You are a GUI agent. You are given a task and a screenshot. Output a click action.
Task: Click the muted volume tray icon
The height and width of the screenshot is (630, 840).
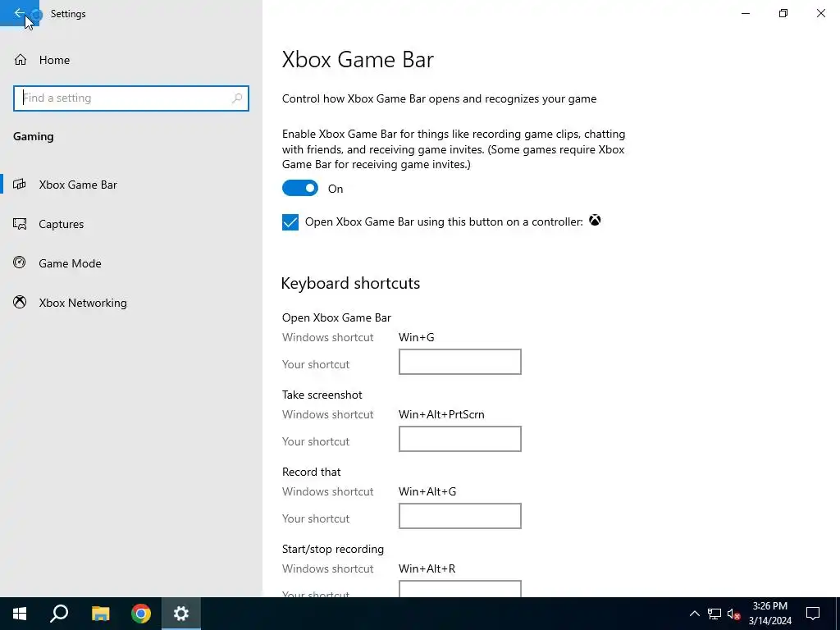[x=734, y=614]
